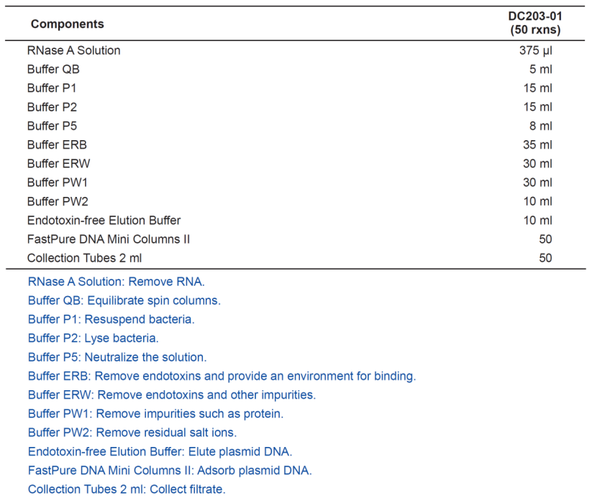Select Buffer PW1: Remove impurities line

(x=156, y=414)
